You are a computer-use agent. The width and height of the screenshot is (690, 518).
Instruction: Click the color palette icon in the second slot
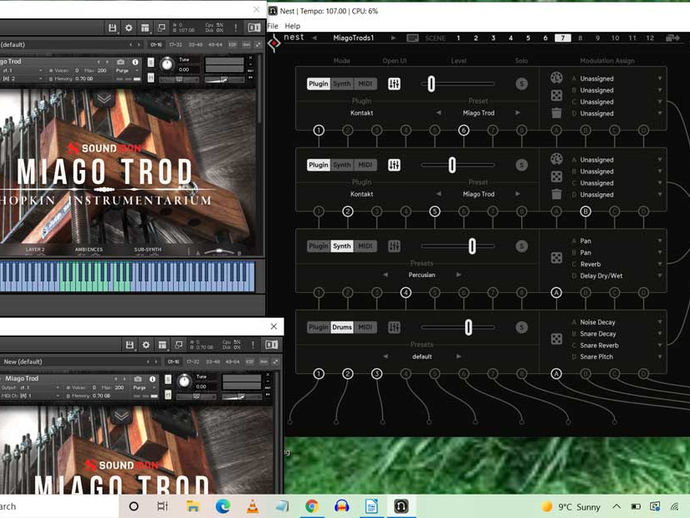coord(556,159)
